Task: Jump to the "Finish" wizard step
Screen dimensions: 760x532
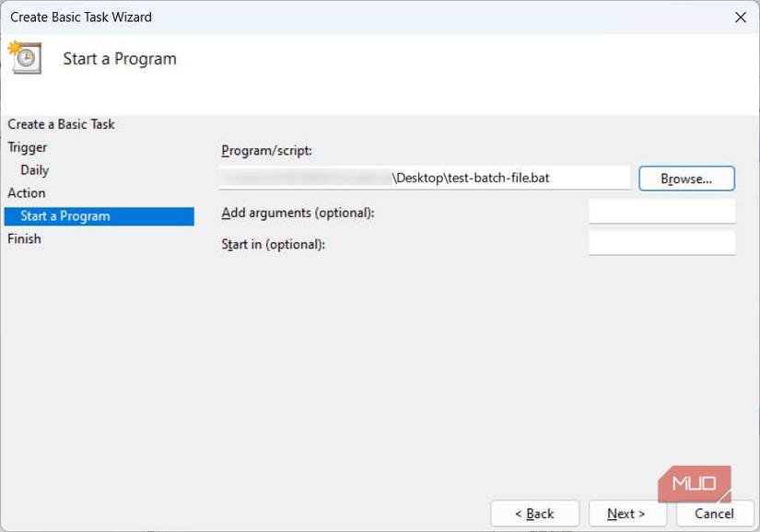Action: pos(24,238)
